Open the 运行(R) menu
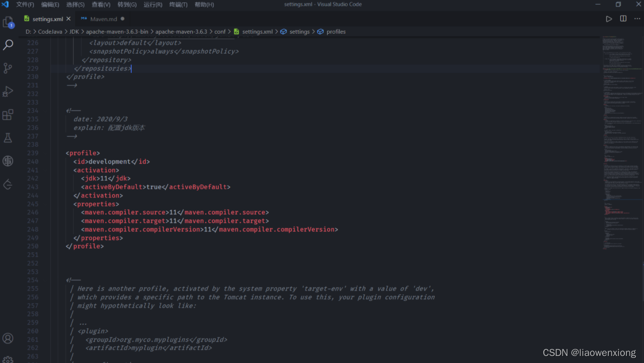This screenshot has width=644, height=363. tap(153, 5)
